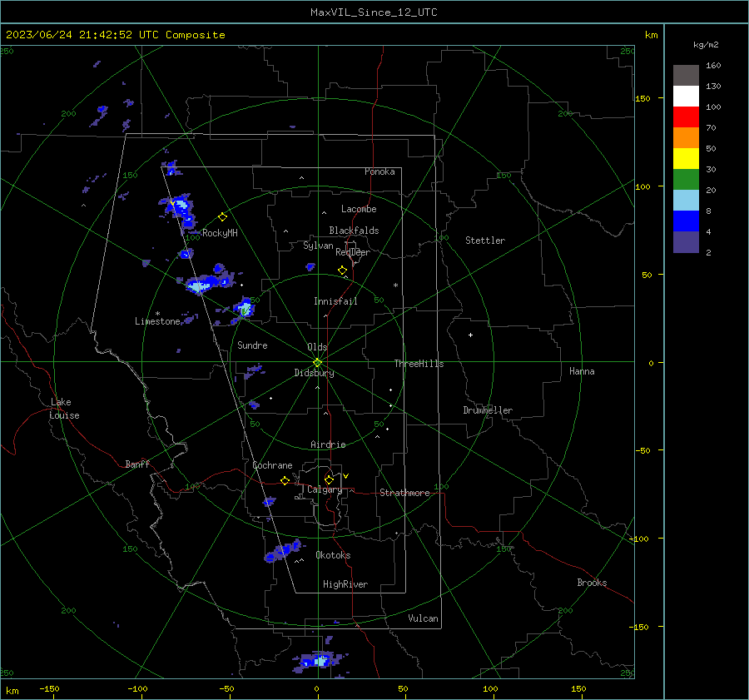Pick the gray 130-160 legend color swatch
Image resolution: width=749 pixels, height=700 pixels.
pos(686,75)
